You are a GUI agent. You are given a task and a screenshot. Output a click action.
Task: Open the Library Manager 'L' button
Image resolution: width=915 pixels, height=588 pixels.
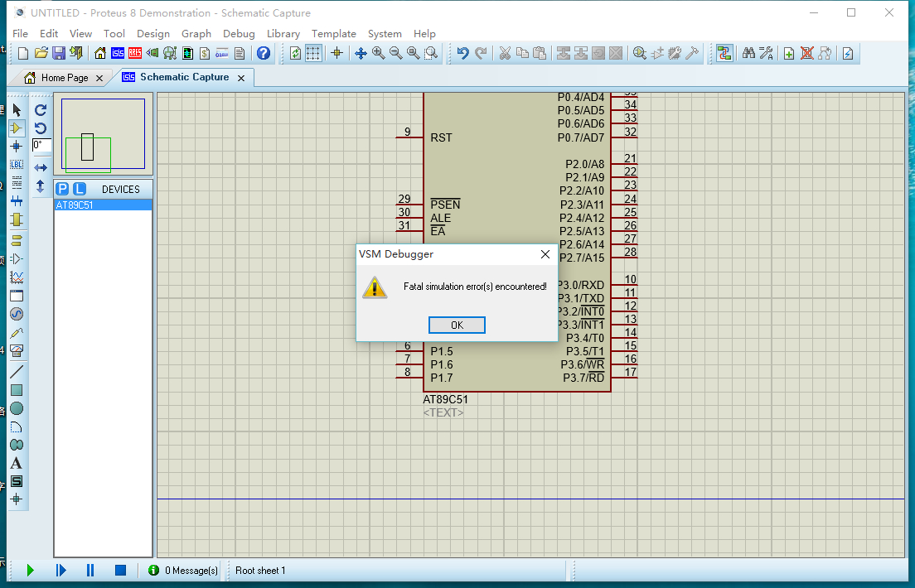(x=79, y=189)
